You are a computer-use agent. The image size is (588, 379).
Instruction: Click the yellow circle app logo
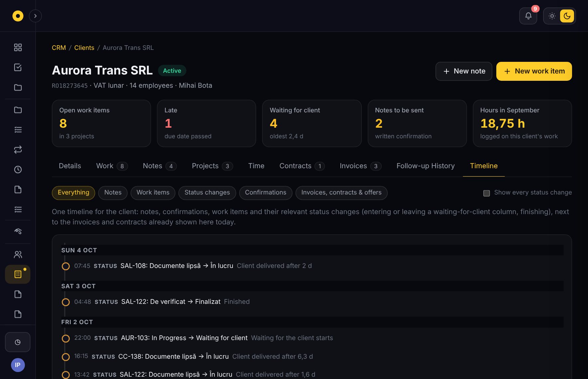[x=18, y=16]
